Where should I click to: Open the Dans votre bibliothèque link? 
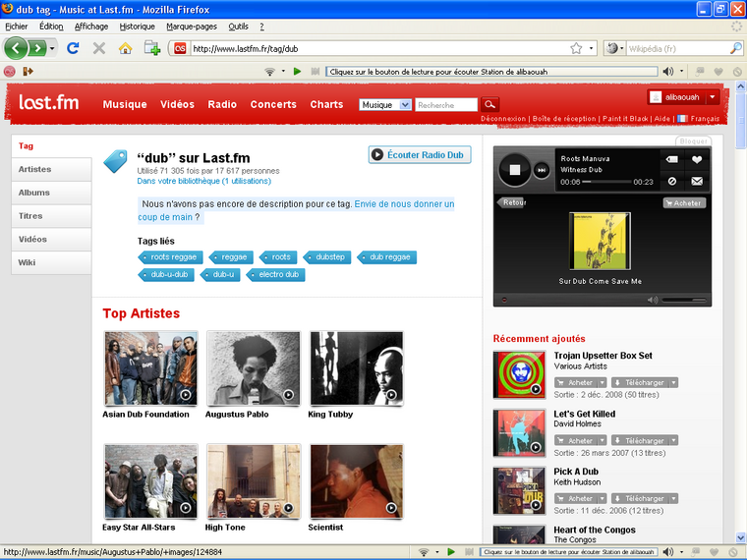(203, 181)
